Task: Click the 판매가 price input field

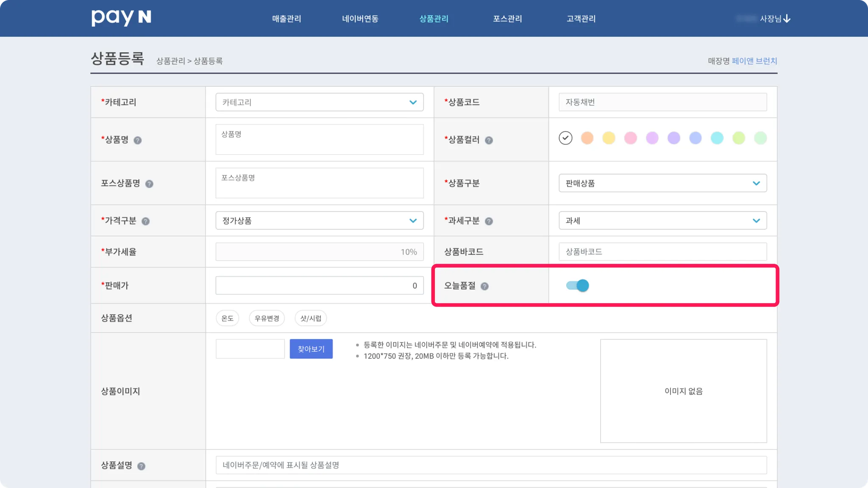Action: pyautogui.click(x=319, y=286)
